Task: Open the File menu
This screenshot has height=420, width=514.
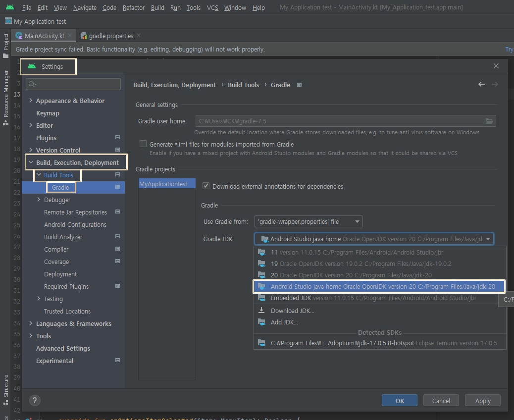Action: pyautogui.click(x=27, y=7)
